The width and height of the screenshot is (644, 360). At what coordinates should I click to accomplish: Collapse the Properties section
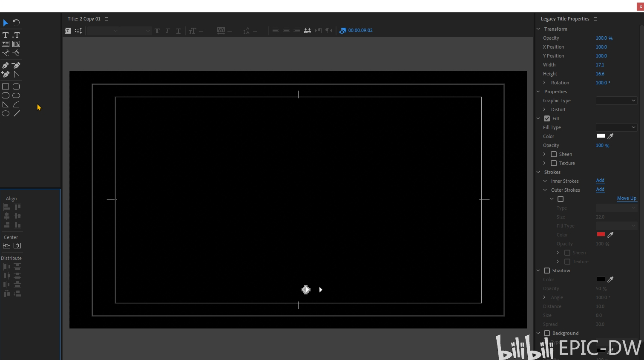click(538, 92)
